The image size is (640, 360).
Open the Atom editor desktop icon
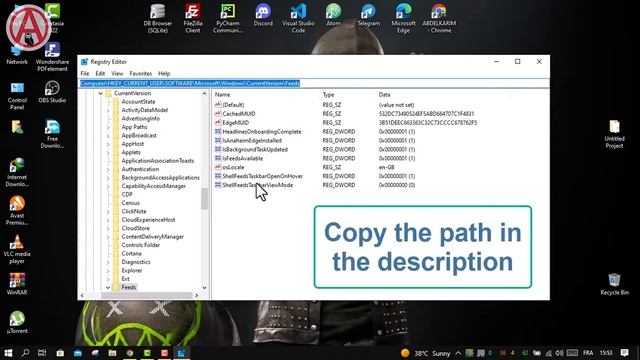(x=333, y=16)
